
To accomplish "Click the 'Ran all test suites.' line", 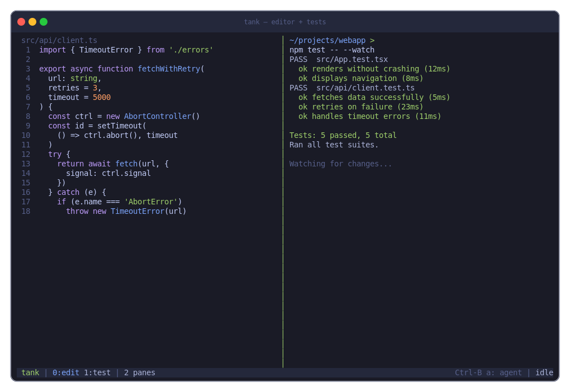I will [x=334, y=145].
